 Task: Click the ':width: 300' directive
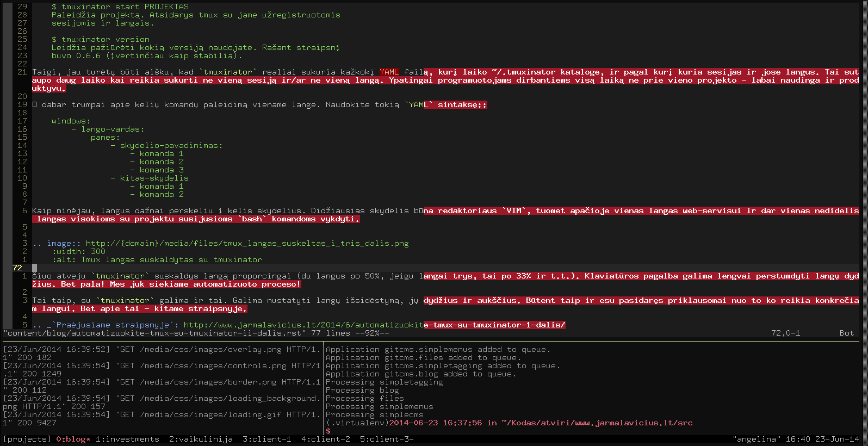[x=78, y=251]
